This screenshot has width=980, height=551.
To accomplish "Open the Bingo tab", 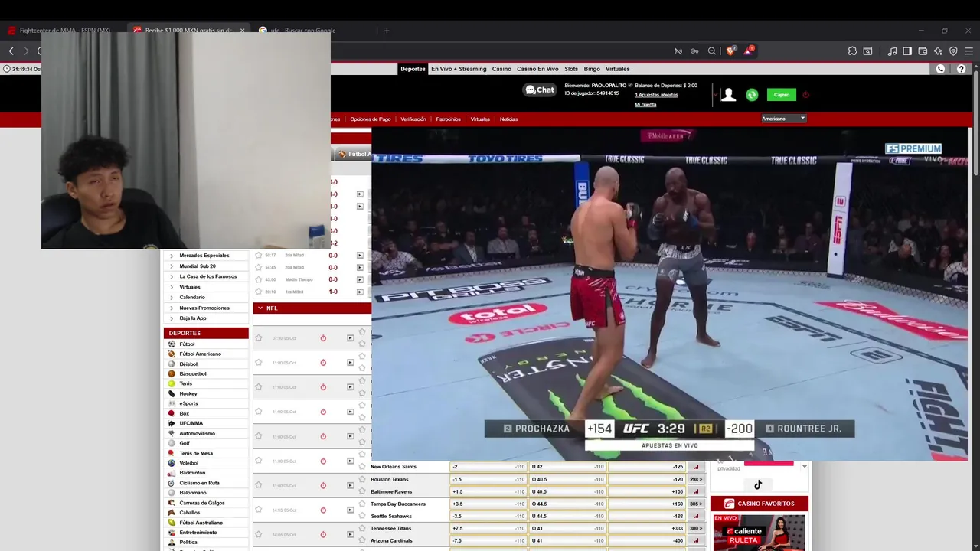I will (x=592, y=69).
